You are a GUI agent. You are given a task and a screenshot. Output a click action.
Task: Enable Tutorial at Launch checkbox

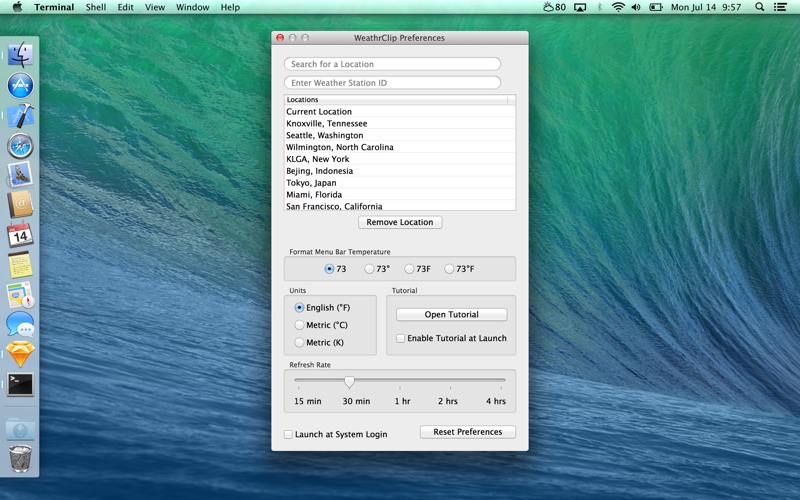coord(401,338)
